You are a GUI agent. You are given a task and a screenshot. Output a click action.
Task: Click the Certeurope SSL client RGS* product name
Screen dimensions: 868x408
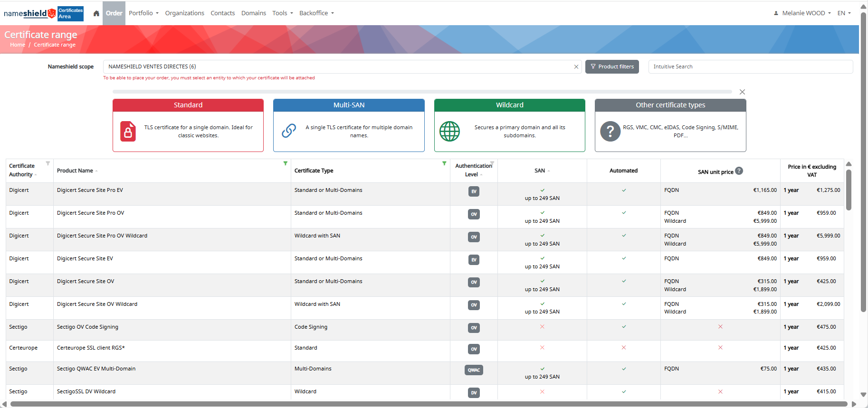[91, 348]
